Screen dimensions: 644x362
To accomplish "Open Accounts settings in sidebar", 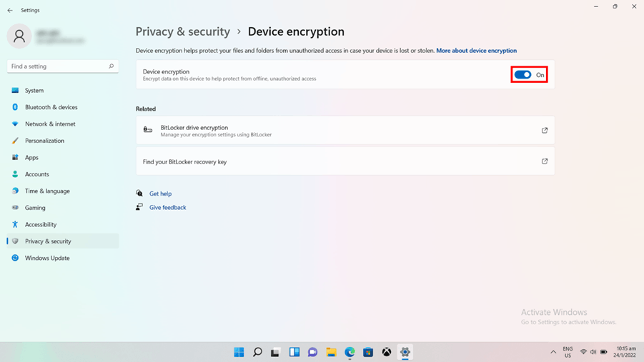I will coord(63,174).
